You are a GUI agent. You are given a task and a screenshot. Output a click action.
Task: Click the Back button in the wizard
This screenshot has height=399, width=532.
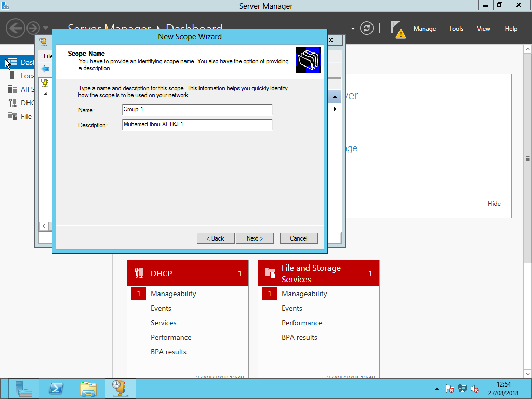[x=216, y=238]
